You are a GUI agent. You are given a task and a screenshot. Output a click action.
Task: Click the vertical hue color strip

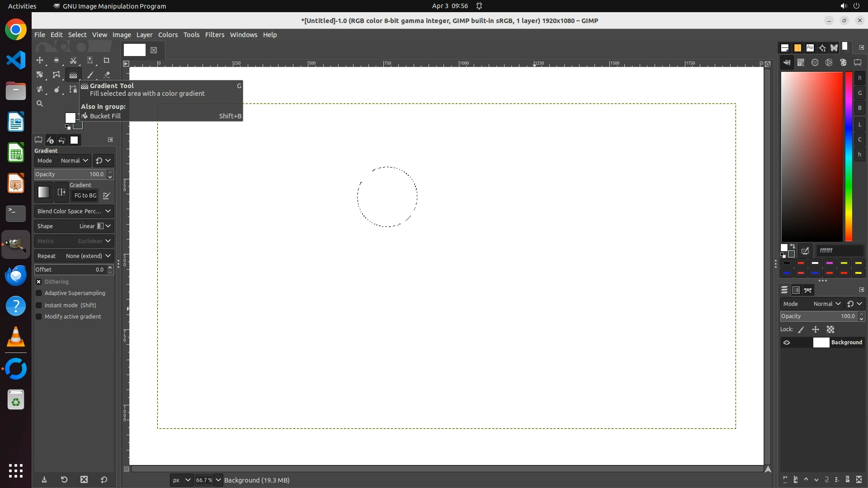tap(849, 156)
